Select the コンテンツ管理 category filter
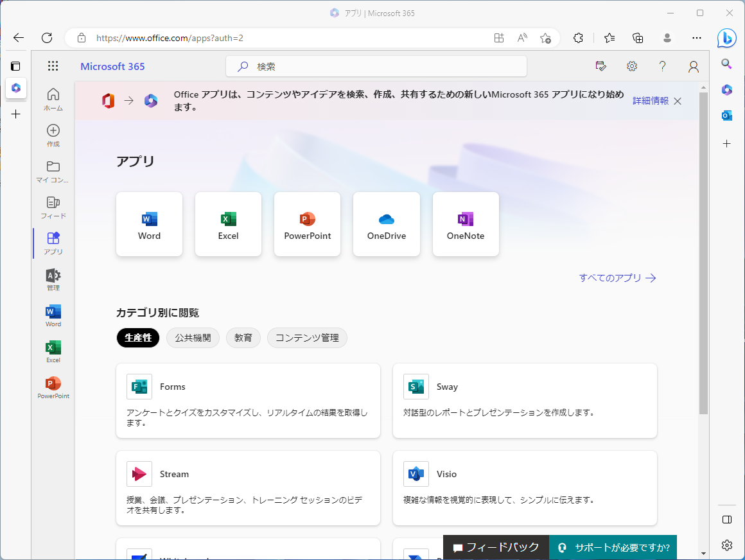Screen dimensions: 745x560 tap(307, 338)
